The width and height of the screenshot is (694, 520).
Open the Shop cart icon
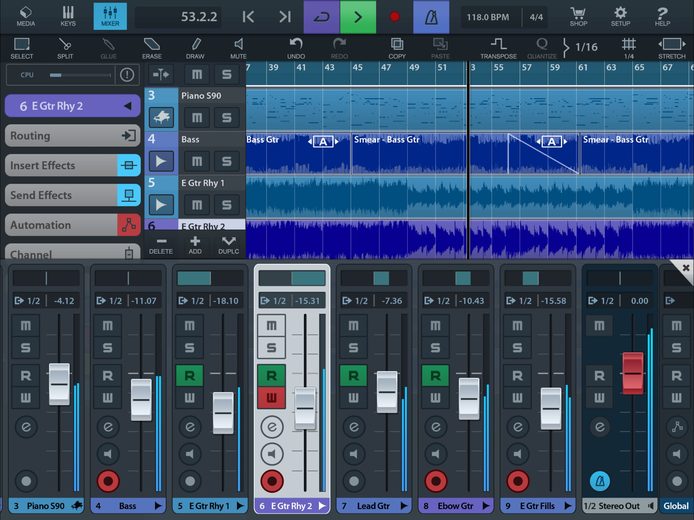[578, 16]
